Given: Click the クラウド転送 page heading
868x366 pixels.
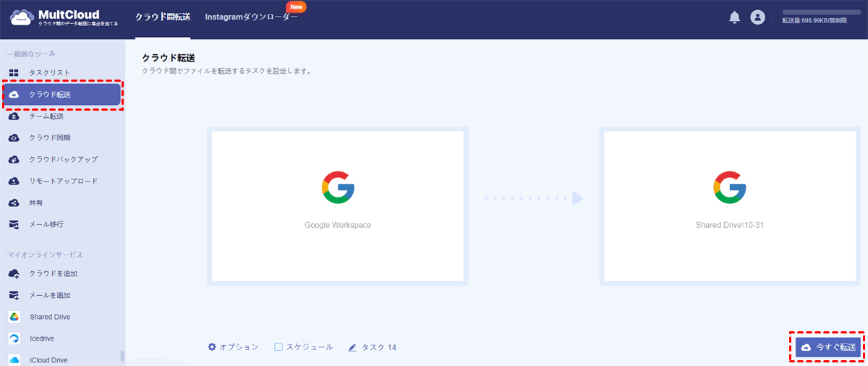Looking at the screenshot, I should coord(169,57).
